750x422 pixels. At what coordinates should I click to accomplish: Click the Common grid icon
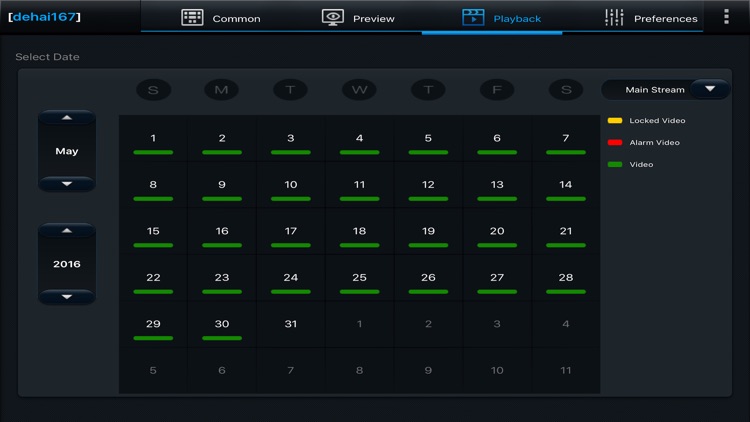click(x=192, y=18)
